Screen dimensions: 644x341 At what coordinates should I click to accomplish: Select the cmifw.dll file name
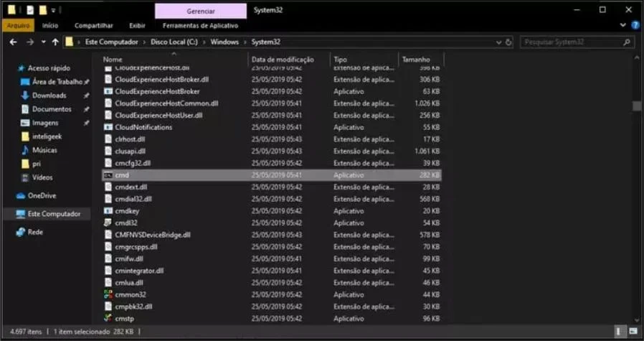tap(129, 258)
